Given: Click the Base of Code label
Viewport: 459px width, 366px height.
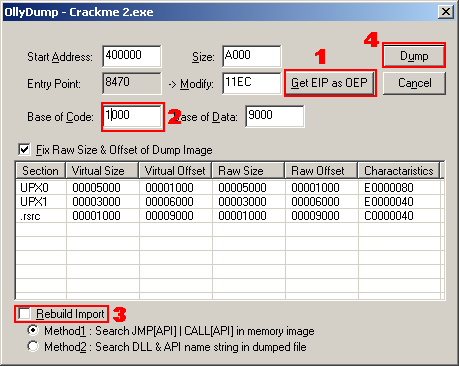Looking at the screenshot, I should tap(60, 117).
